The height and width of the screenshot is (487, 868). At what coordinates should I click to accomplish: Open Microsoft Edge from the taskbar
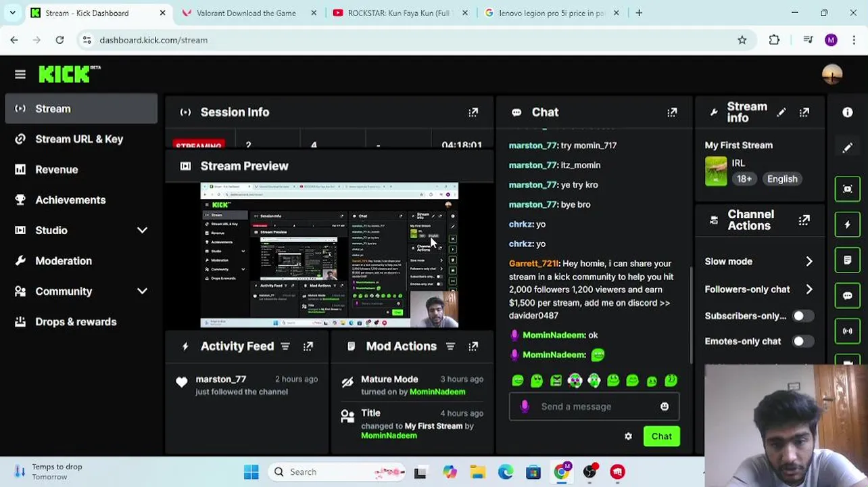coord(506,472)
